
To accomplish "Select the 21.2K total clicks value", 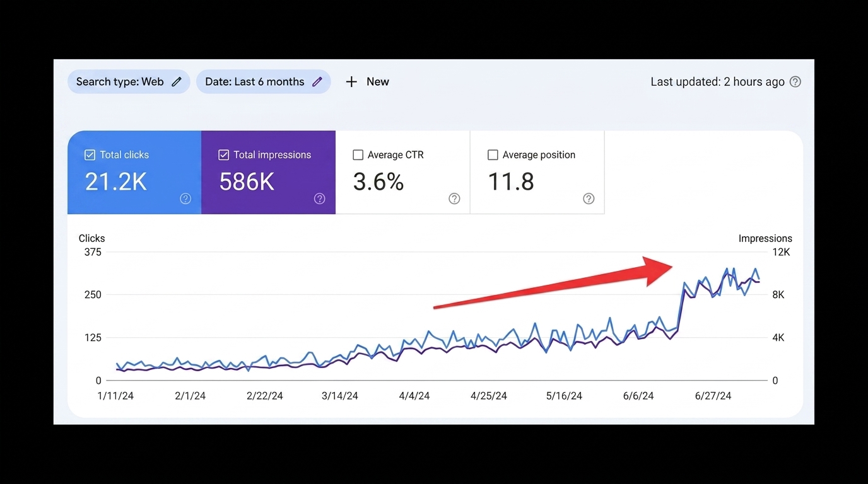I will point(116,182).
